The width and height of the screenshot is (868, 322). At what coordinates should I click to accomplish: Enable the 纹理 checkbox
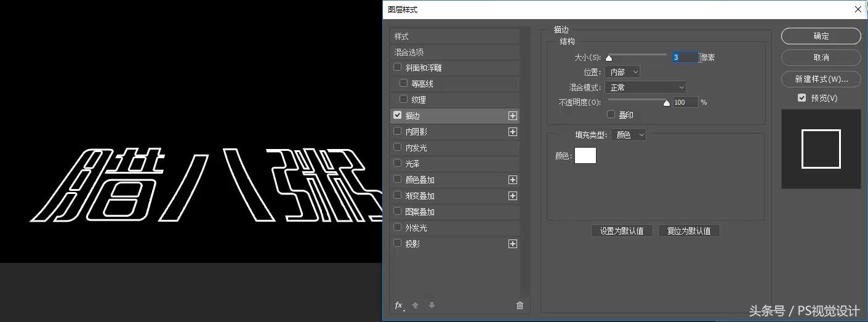point(403,99)
